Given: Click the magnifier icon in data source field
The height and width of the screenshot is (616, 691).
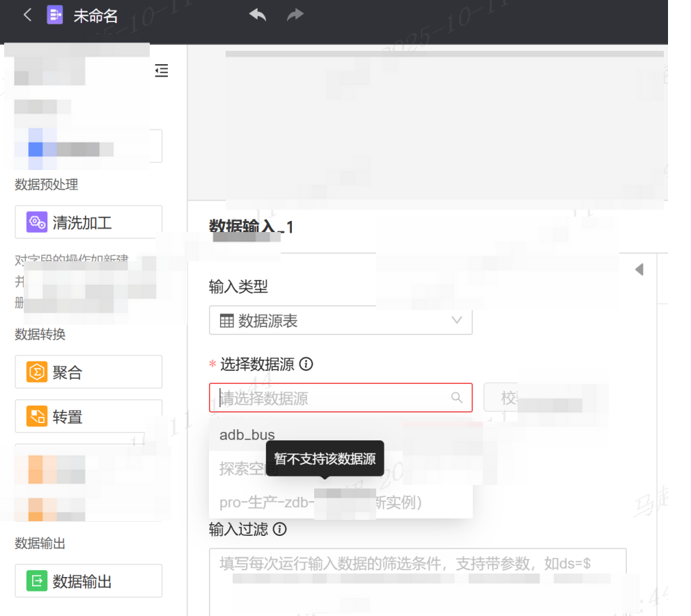Looking at the screenshot, I should pos(457,398).
